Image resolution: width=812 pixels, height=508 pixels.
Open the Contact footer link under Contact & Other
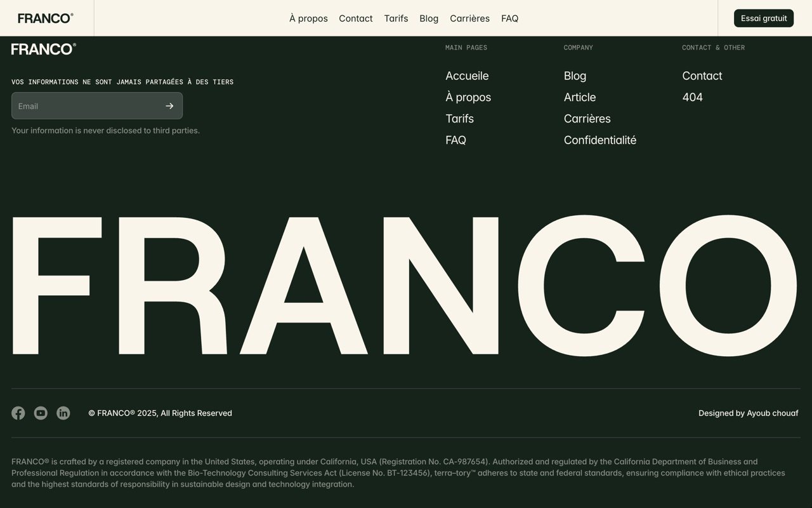[702, 76]
